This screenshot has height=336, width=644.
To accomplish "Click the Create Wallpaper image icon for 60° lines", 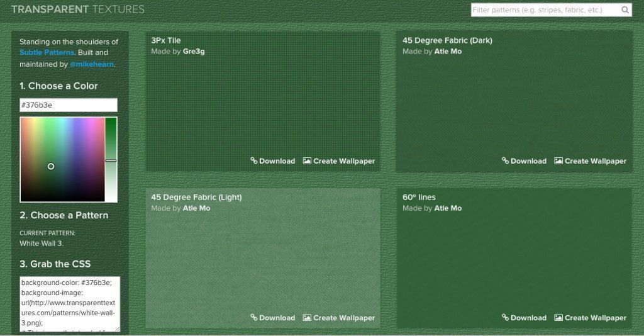I will point(558,318).
